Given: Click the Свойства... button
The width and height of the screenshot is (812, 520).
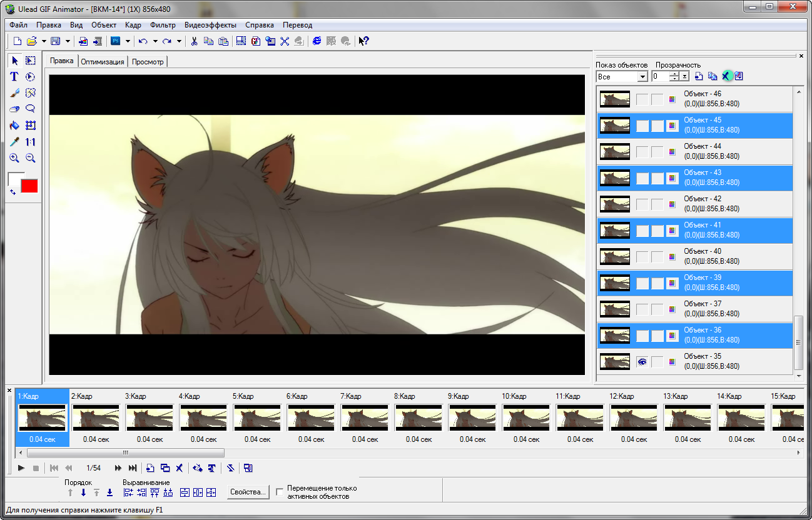Looking at the screenshot, I should [x=248, y=492].
